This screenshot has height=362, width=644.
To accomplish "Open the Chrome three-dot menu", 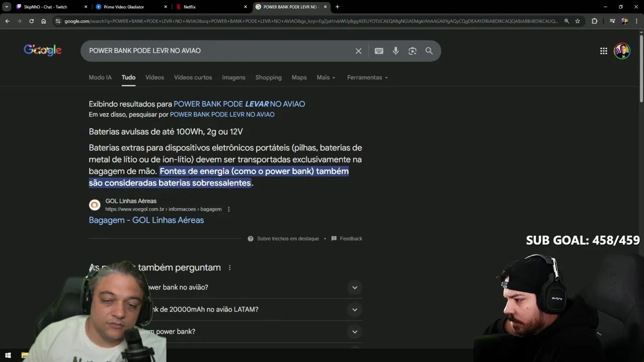I will 636,21.
